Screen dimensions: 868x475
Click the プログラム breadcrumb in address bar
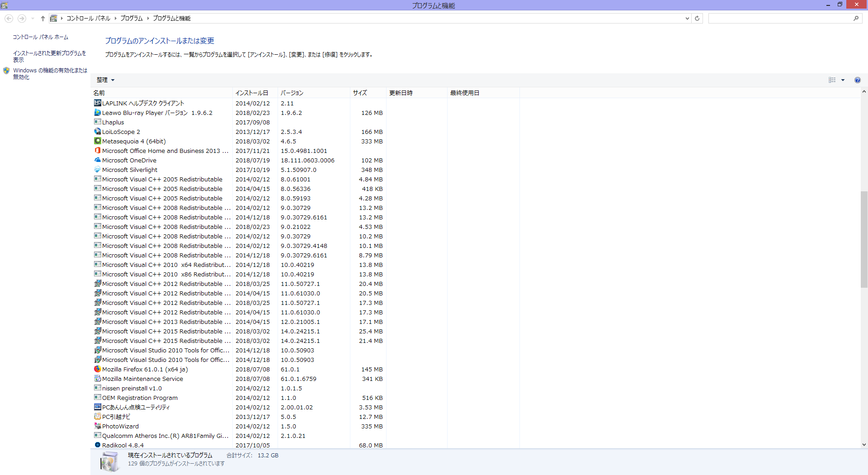(x=132, y=19)
